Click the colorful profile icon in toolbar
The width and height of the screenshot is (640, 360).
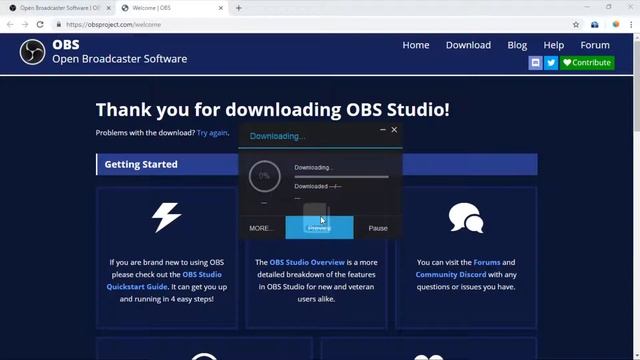point(616,24)
